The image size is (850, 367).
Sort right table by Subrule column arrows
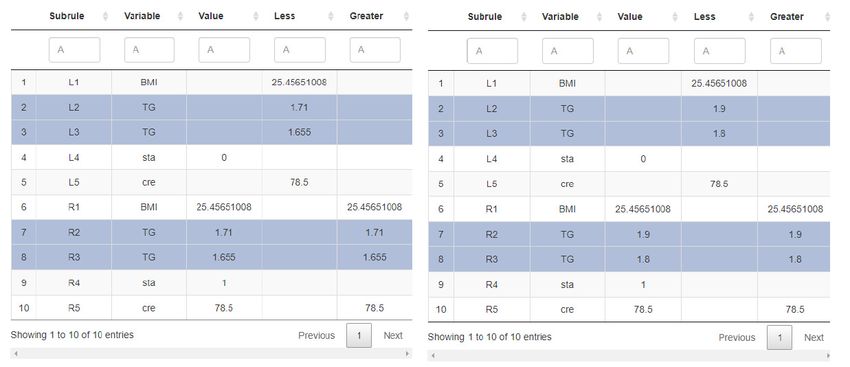(524, 17)
